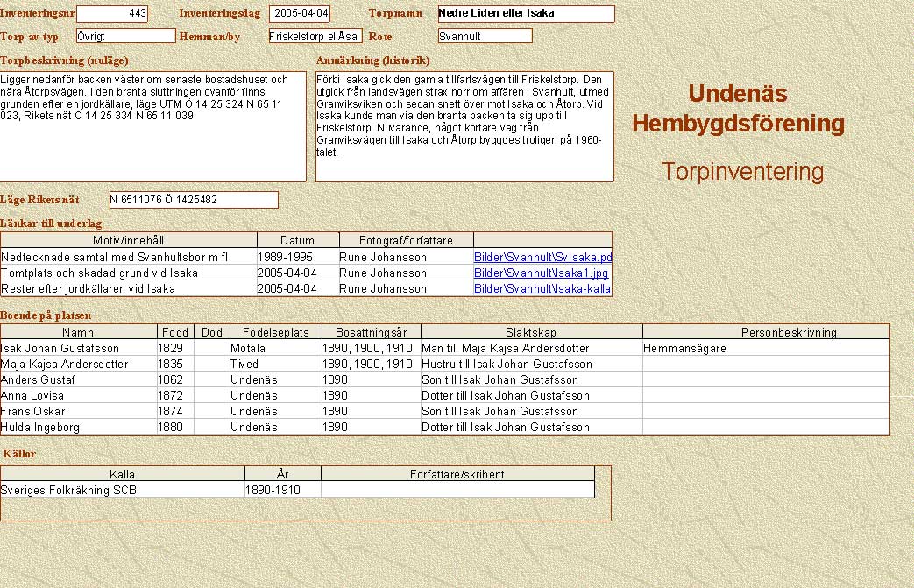The width and height of the screenshot is (914, 588).
Task: Select the Isak Johan Gustafsson name cell
Action: tap(79, 349)
